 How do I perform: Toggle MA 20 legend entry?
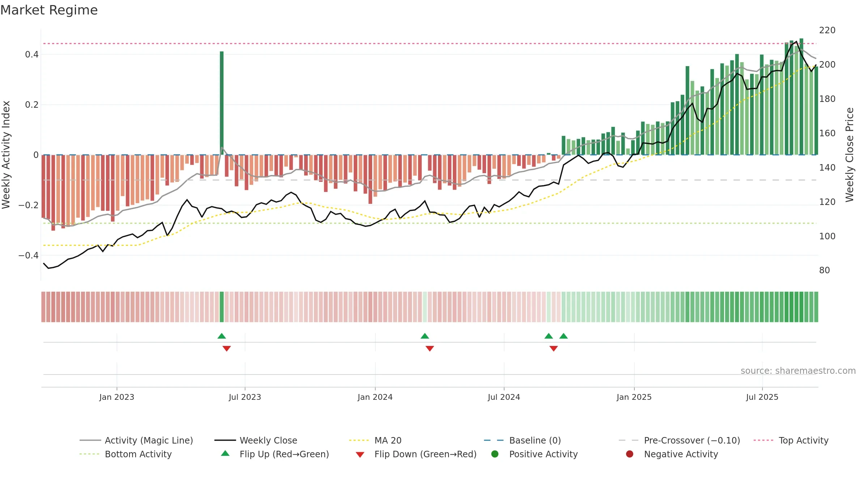[x=375, y=440]
